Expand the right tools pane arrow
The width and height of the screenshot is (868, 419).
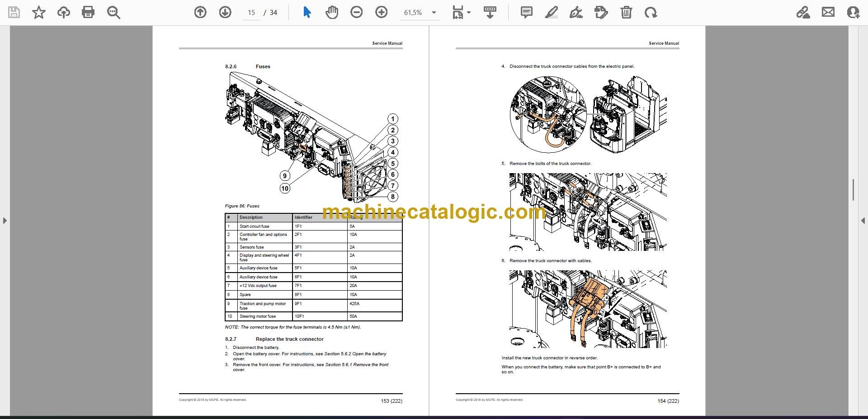[x=863, y=221]
